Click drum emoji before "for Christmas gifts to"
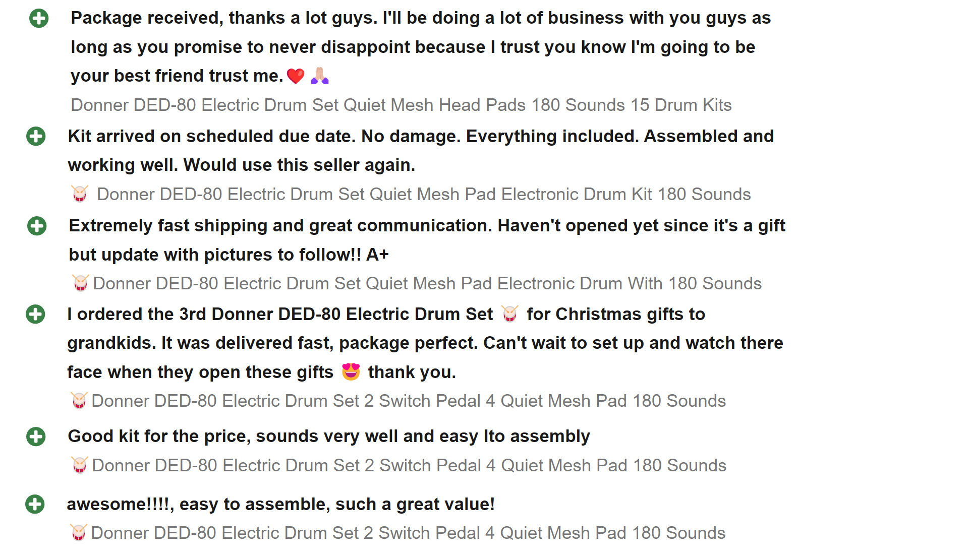This screenshot has height=560, width=967. click(x=510, y=314)
